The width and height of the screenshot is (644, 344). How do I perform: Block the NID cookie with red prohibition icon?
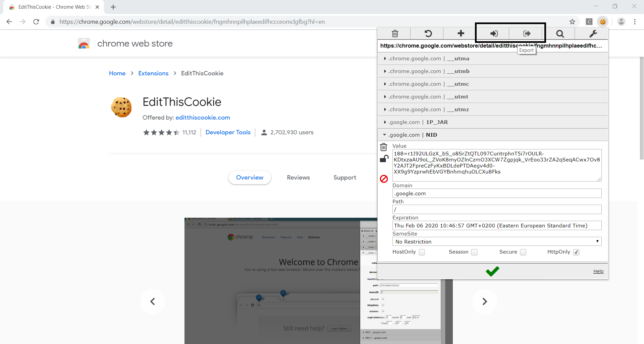[384, 179]
